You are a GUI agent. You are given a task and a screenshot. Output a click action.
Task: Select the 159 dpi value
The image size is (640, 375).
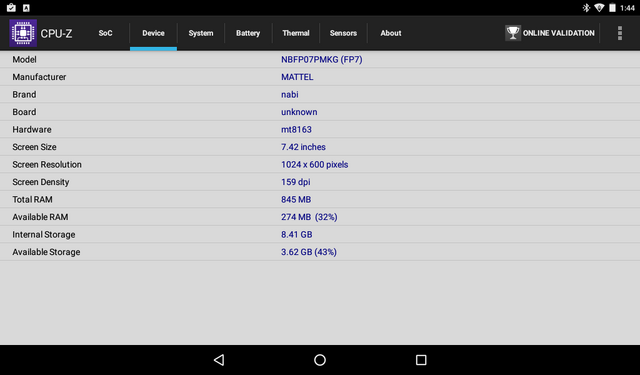[296, 182]
